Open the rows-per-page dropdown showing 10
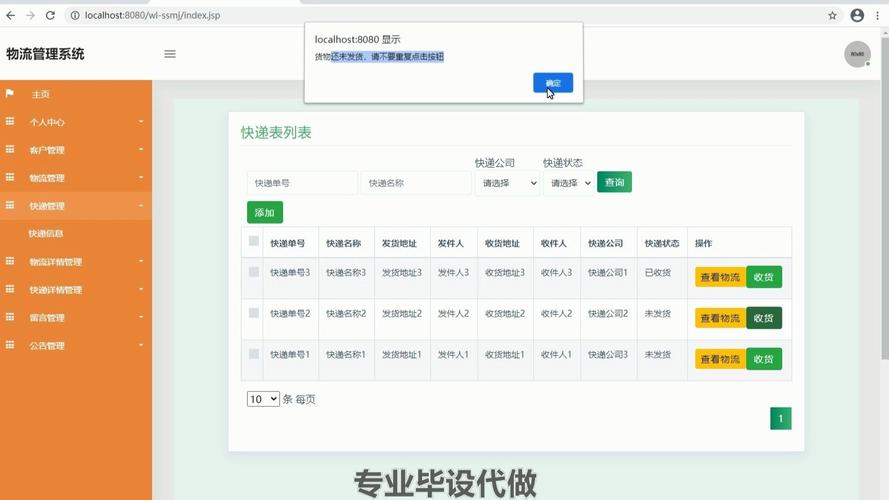 263,399
